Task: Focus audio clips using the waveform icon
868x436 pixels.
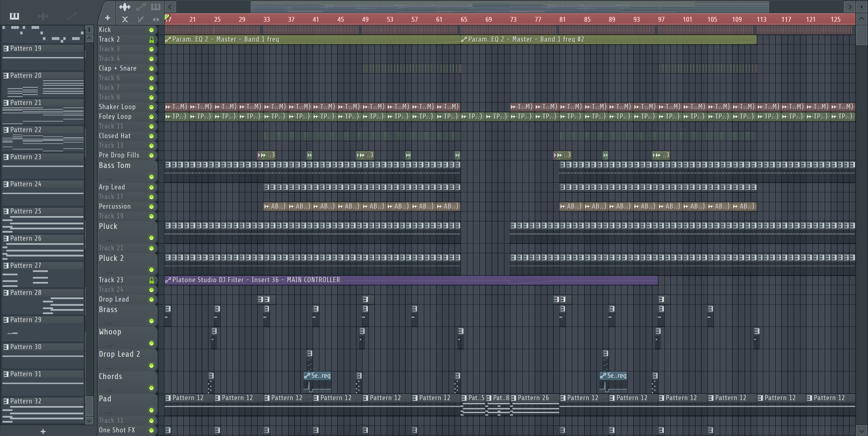Action: pos(125,6)
